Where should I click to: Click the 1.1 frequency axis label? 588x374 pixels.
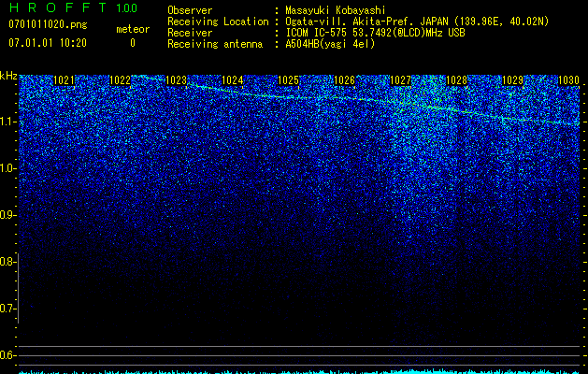tap(8, 122)
